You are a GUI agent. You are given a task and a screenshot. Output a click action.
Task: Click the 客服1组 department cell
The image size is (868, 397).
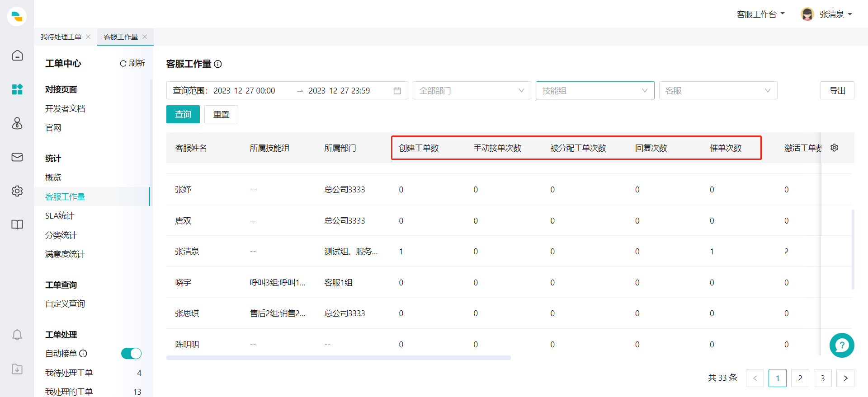point(339,283)
